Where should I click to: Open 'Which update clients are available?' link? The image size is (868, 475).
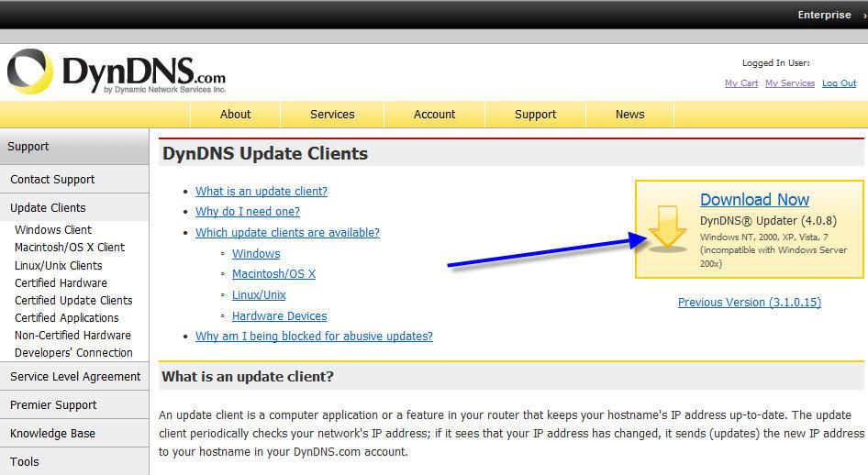[x=287, y=233]
